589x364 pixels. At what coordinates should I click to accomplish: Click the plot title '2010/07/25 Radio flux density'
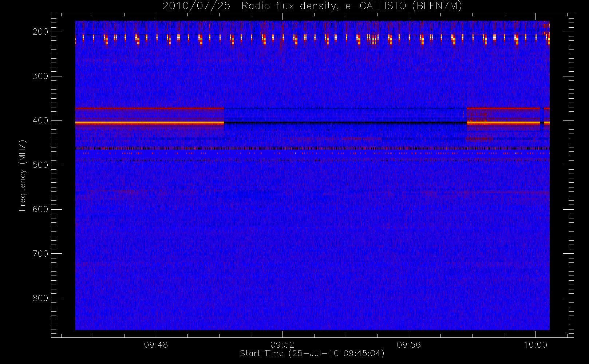pyautogui.click(x=312, y=6)
